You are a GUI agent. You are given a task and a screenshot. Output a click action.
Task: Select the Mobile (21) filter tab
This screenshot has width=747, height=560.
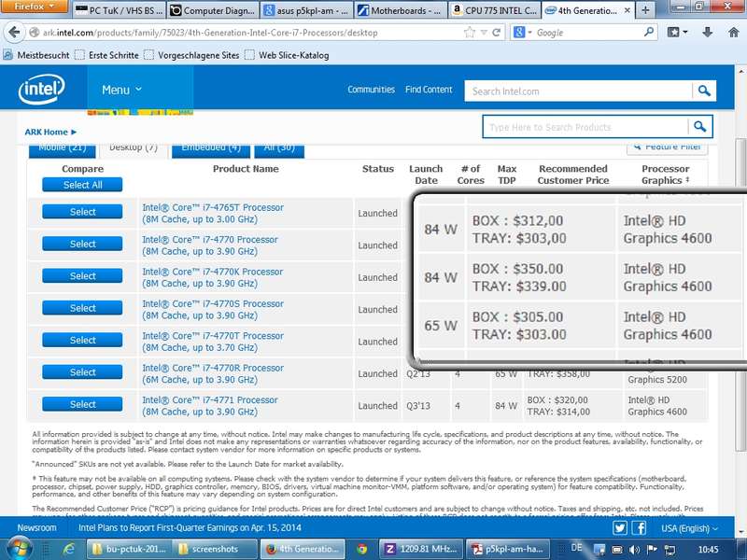(63, 149)
